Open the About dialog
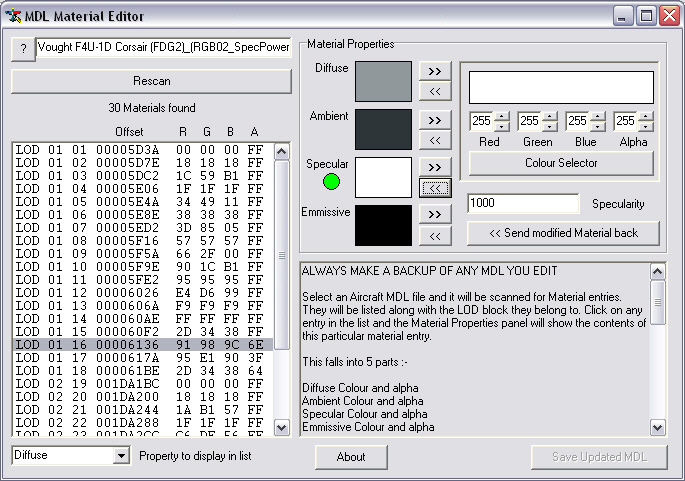The image size is (685, 481). [351, 457]
